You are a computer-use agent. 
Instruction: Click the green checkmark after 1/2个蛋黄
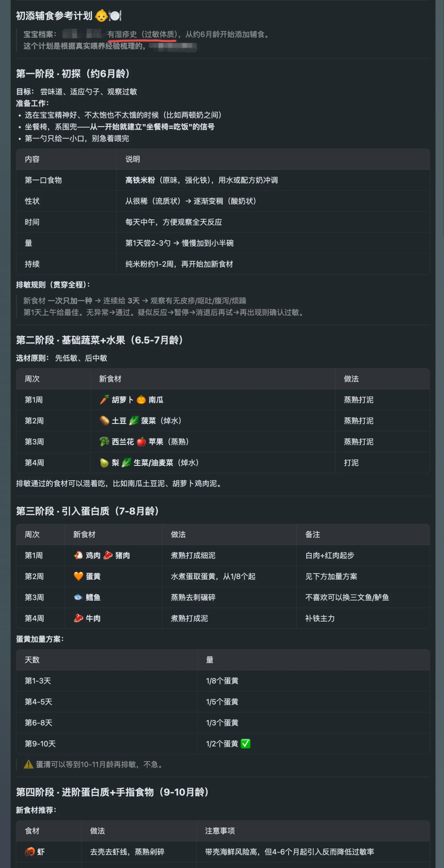245,744
